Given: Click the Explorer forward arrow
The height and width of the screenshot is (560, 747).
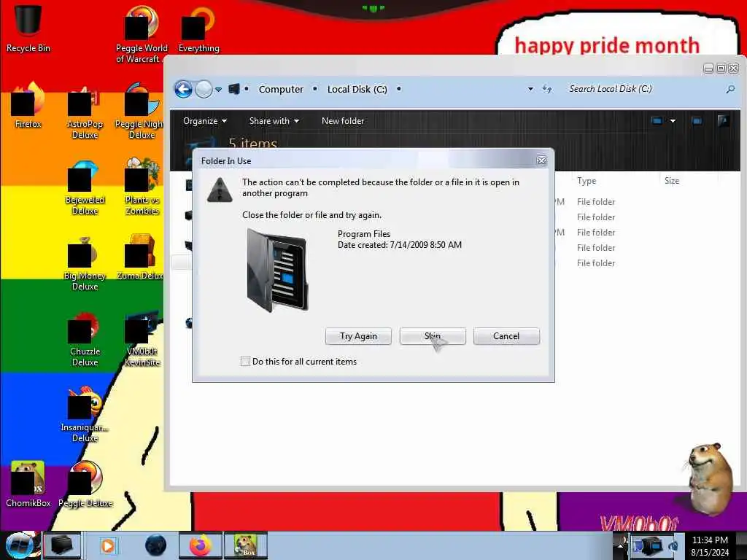Looking at the screenshot, I should coord(204,89).
